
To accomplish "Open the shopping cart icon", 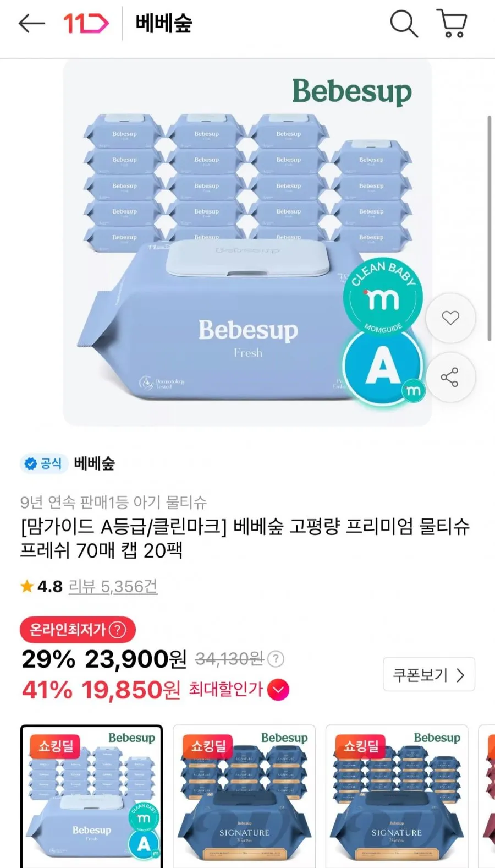I will click(x=452, y=24).
